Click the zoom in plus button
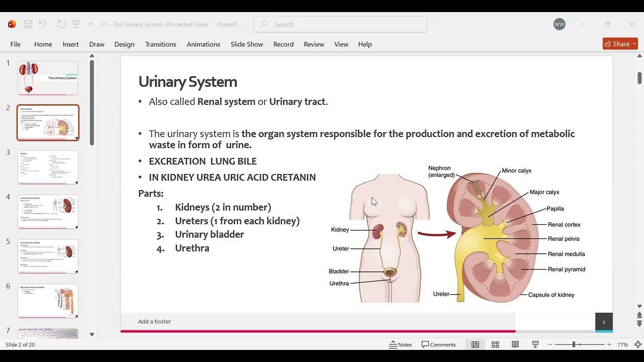This screenshot has height=362, width=644. click(x=609, y=344)
